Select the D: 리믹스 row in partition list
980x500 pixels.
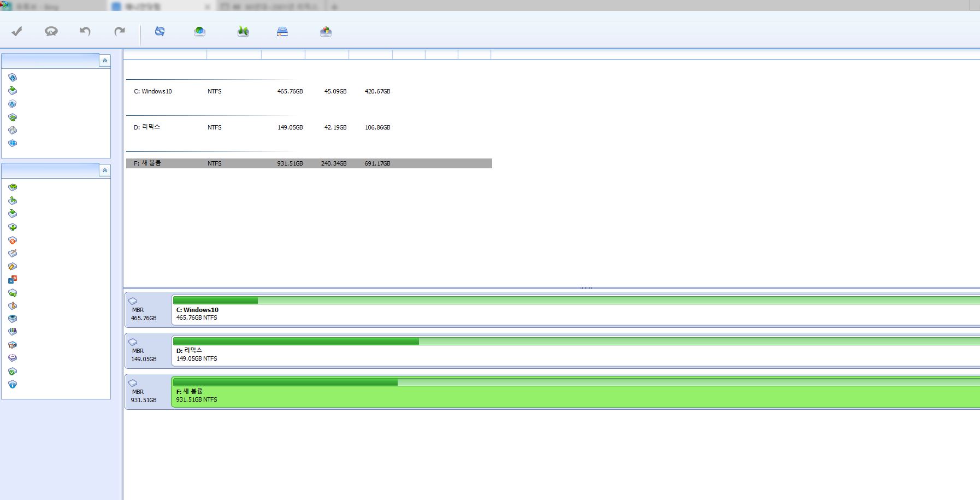(309, 127)
